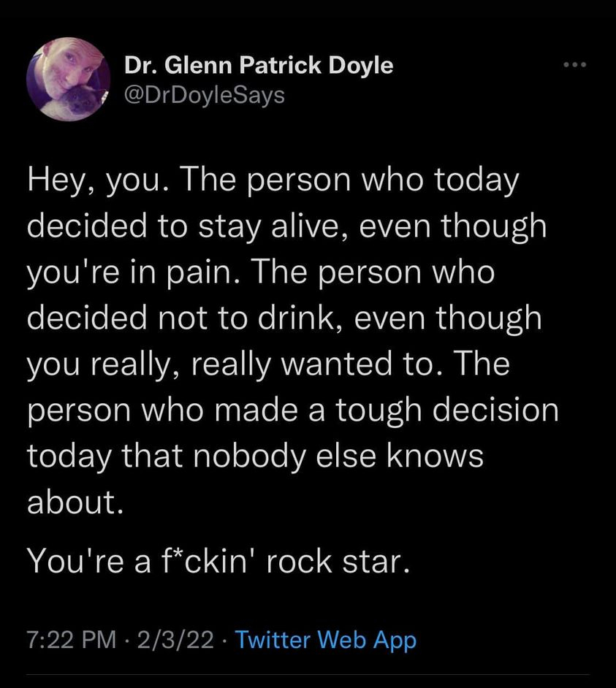Image resolution: width=616 pixels, height=688 pixels.
Task: Click the 7:22 PM timestamp
Action: 71,641
